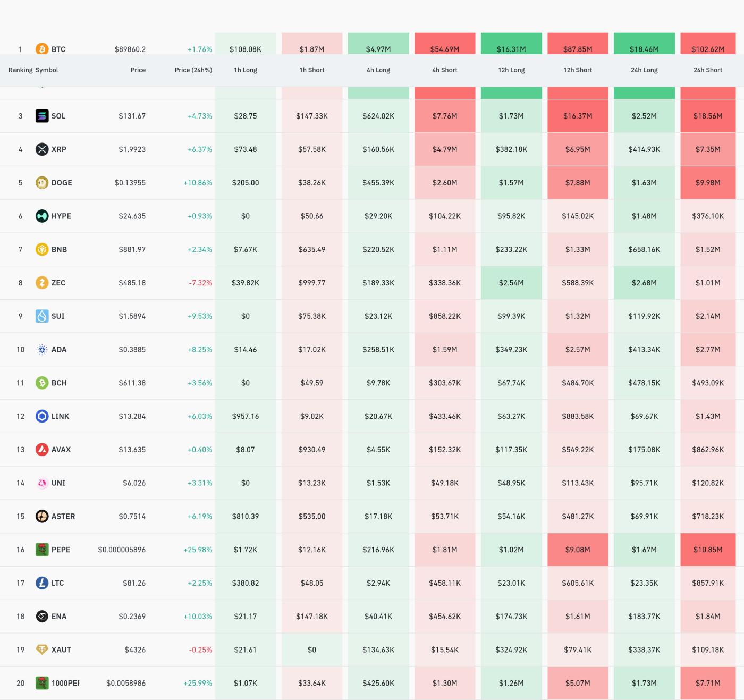Click the BTC coin icon
The image size is (744, 700).
(41, 49)
